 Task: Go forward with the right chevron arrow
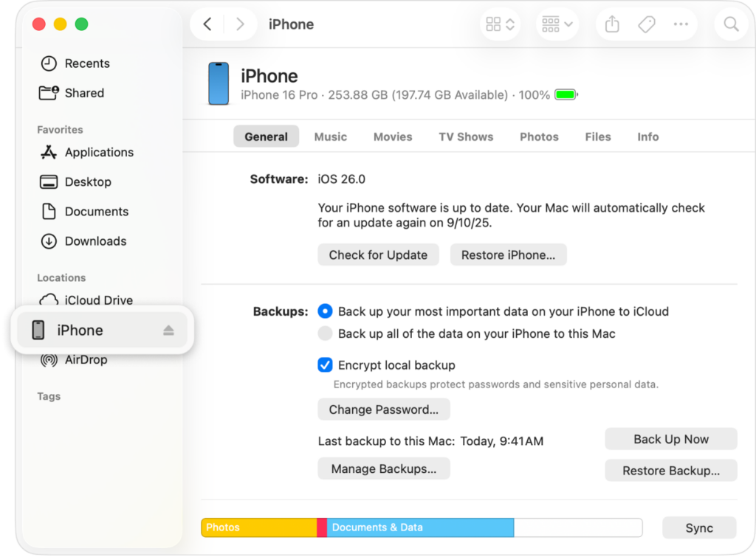(240, 24)
